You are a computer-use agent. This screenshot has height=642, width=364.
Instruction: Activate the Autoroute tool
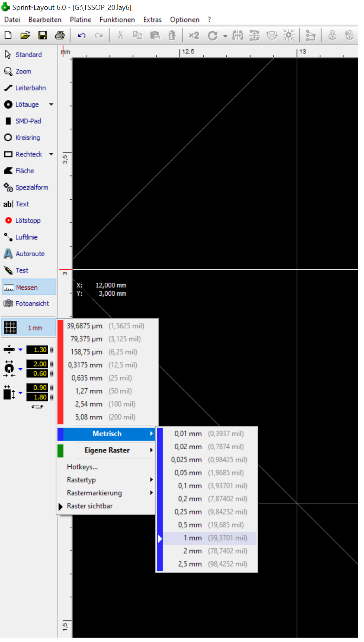(30, 254)
